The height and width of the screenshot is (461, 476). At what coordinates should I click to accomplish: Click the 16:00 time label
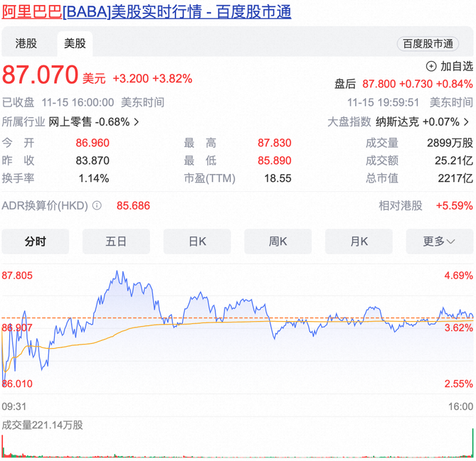pyautogui.click(x=461, y=406)
